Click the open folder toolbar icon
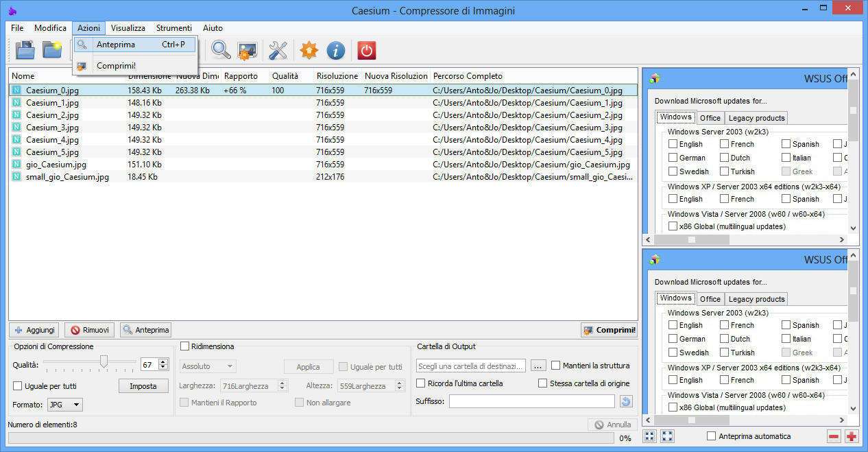The height and width of the screenshot is (452, 868). coord(52,50)
